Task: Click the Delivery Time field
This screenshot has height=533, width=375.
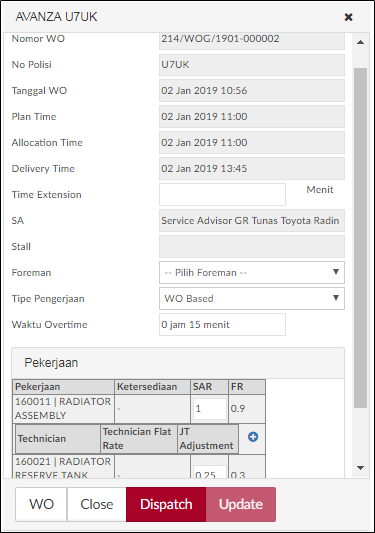Action: coord(252,168)
